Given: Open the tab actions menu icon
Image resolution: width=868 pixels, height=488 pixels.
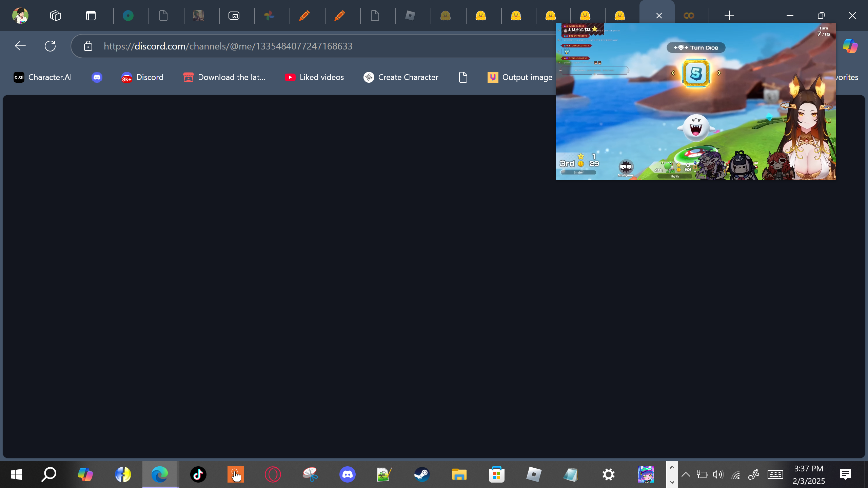Looking at the screenshot, I should click(x=91, y=16).
